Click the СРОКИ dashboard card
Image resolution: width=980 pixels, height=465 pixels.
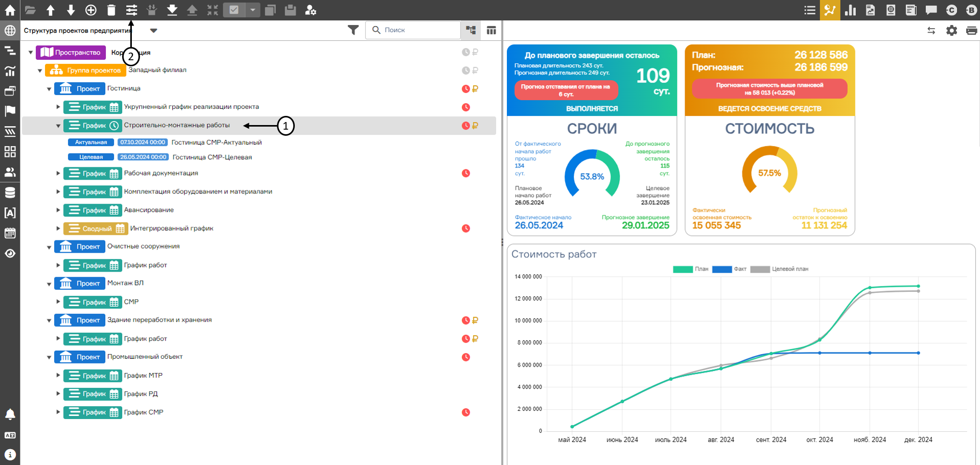click(x=592, y=140)
